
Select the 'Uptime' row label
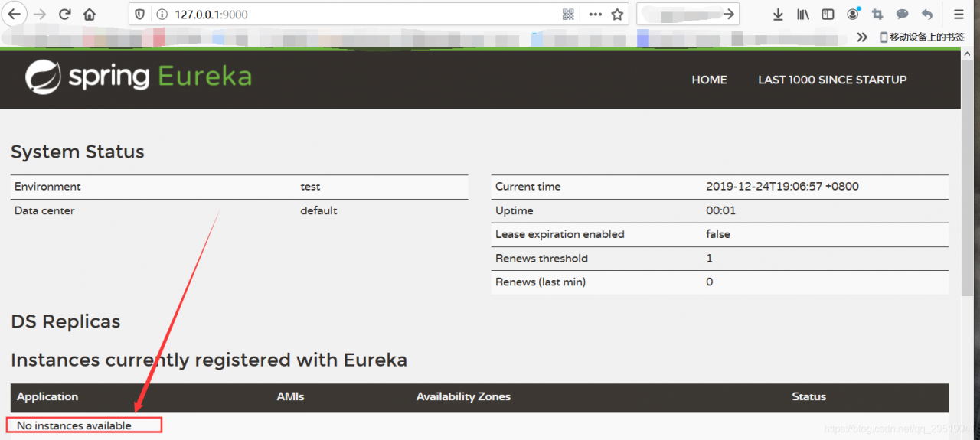(514, 210)
